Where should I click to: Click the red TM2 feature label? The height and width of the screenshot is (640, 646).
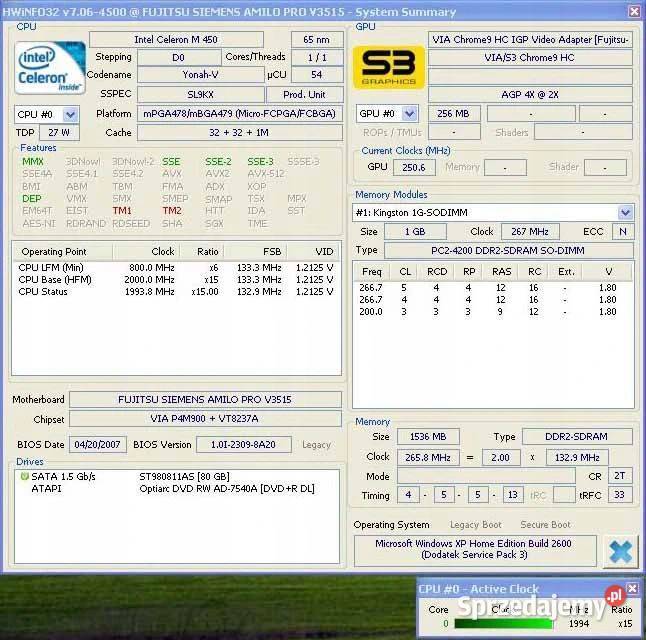pos(172,211)
